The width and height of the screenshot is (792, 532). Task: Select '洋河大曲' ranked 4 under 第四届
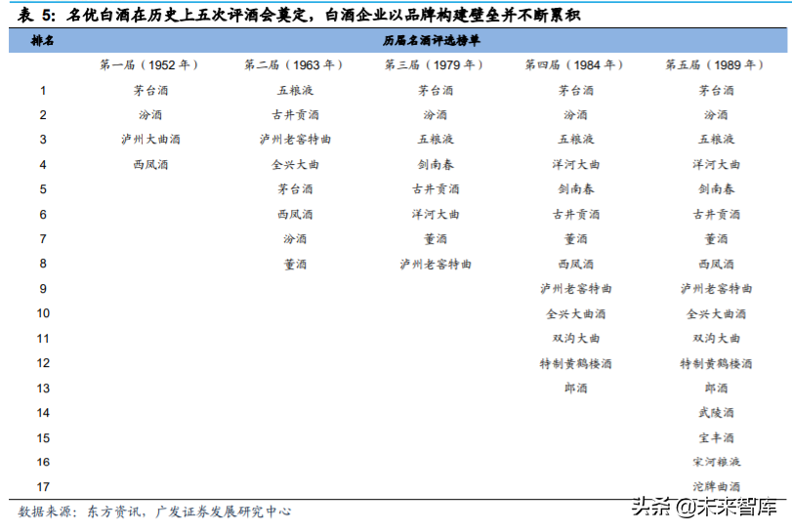pyautogui.click(x=576, y=165)
